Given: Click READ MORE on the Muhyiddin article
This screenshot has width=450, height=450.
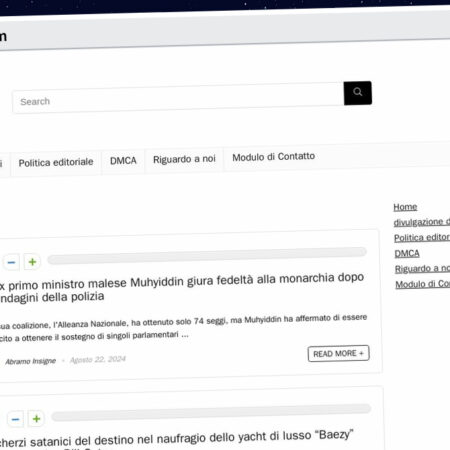Looking at the screenshot, I should (338, 353).
